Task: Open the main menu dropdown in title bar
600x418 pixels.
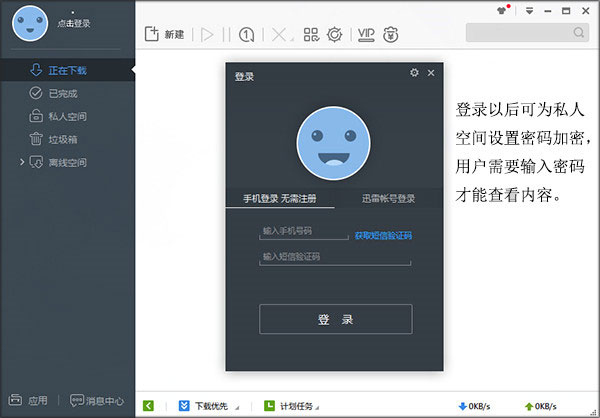Action: pos(529,11)
